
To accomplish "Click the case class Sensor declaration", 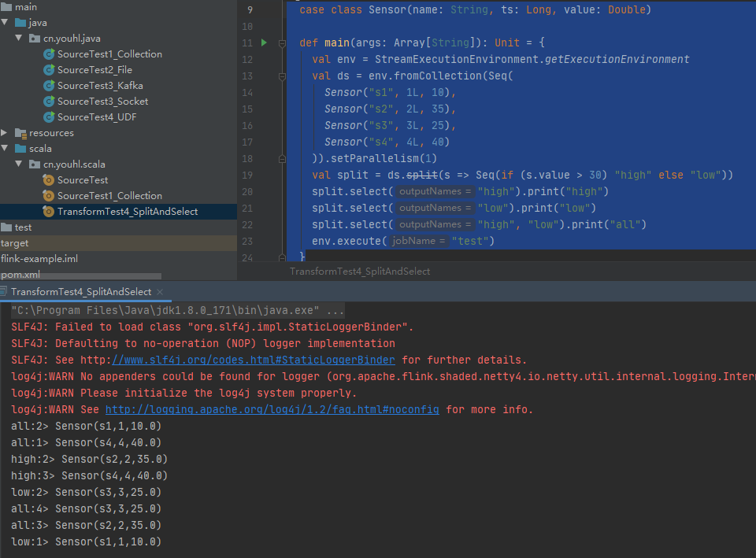I will 475,9.
